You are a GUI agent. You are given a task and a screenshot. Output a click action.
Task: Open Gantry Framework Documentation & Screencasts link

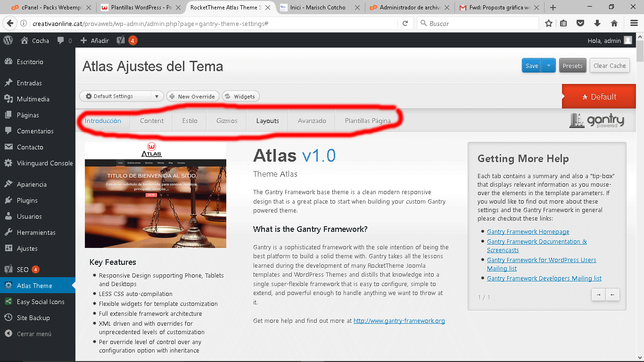click(537, 246)
